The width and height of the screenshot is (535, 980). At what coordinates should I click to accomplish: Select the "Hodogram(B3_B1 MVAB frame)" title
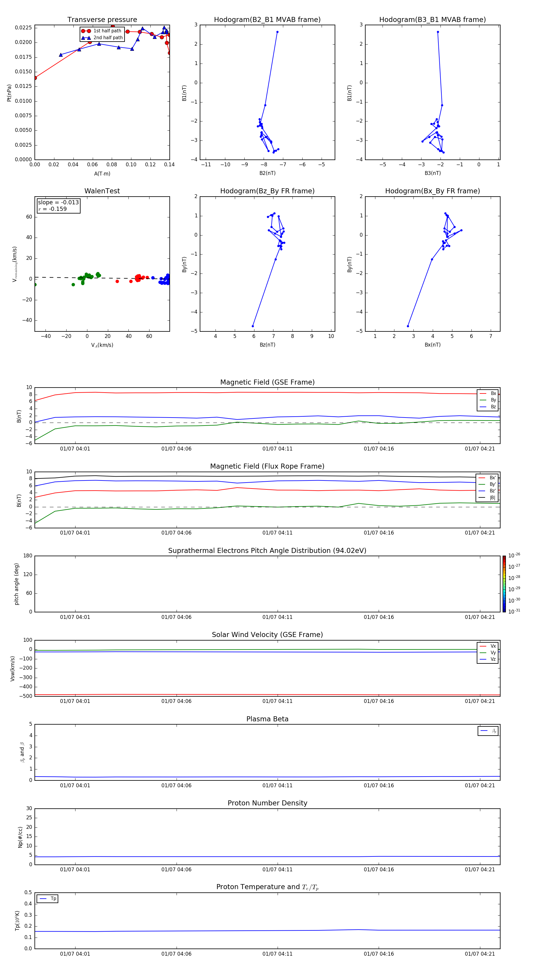(432, 20)
